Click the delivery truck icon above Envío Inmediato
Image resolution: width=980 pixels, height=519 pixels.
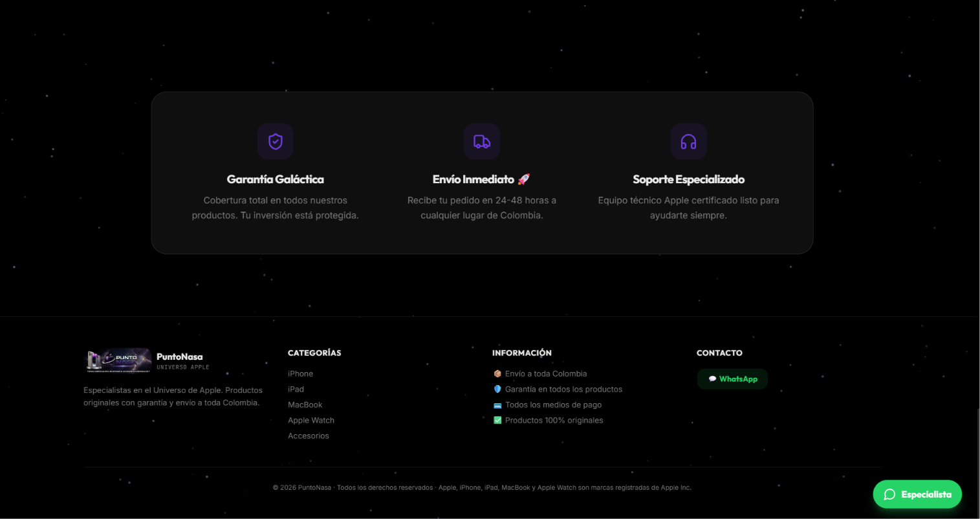tap(482, 141)
